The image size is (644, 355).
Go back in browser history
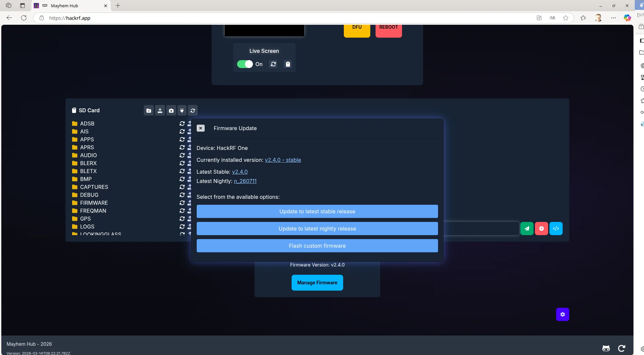point(9,18)
